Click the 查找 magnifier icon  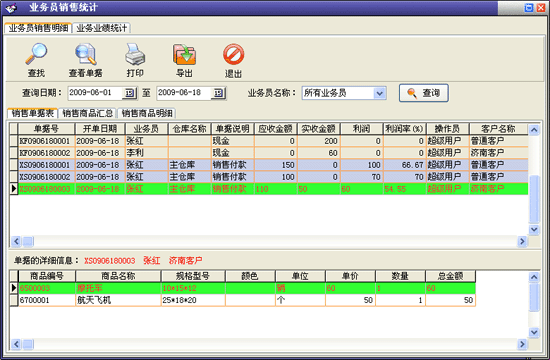point(36,54)
